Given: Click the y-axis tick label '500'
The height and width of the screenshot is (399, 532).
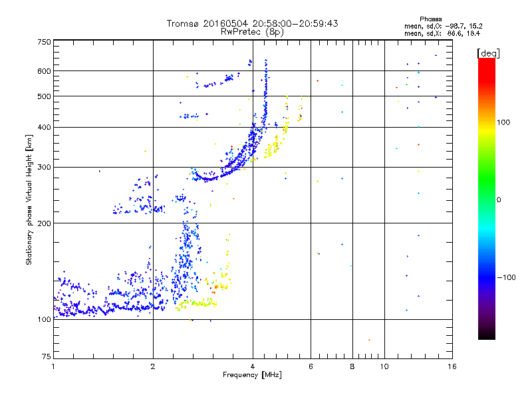Looking at the screenshot, I should coord(44,96).
